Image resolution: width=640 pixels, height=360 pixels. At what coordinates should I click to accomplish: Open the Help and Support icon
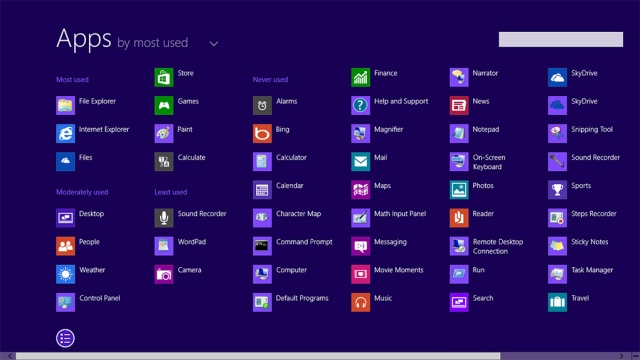click(360, 105)
